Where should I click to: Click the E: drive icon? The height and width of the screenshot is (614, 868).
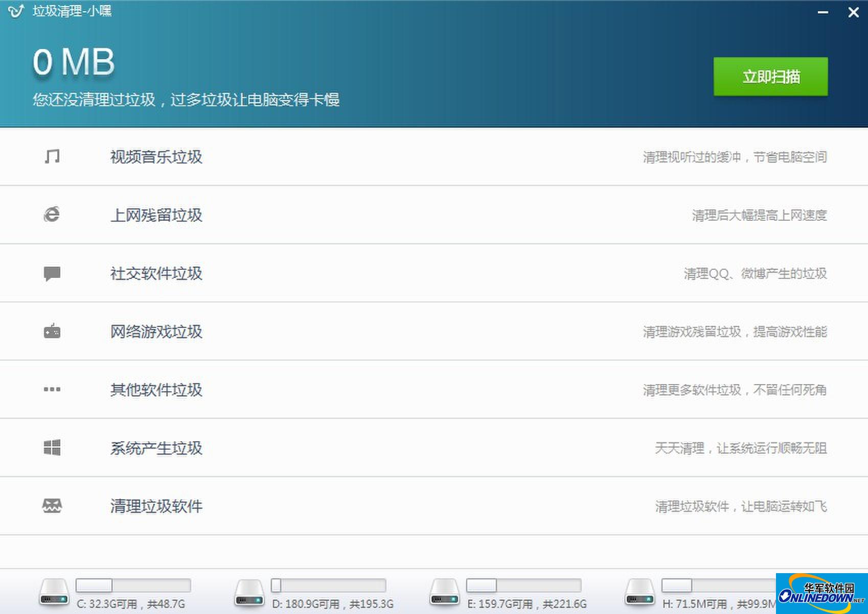445,593
